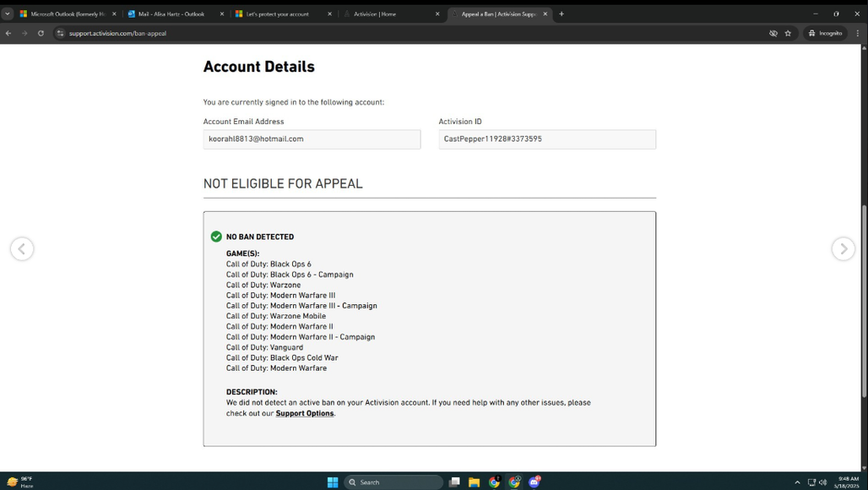Click the NOT ELIGIBLE FOR APPEAL heading
Screen dimensions: 868x490
click(x=283, y=184)
